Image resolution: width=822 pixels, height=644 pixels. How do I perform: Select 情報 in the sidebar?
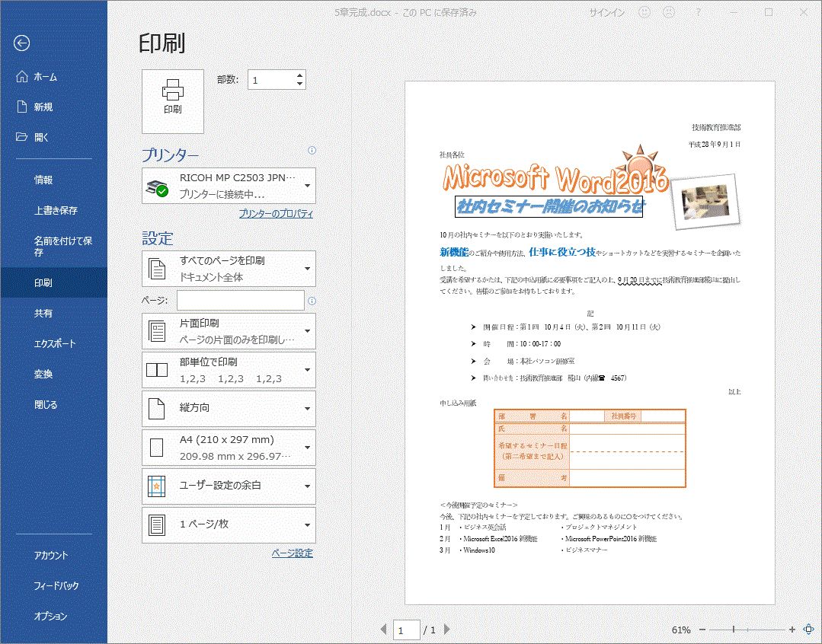point(53,180)
